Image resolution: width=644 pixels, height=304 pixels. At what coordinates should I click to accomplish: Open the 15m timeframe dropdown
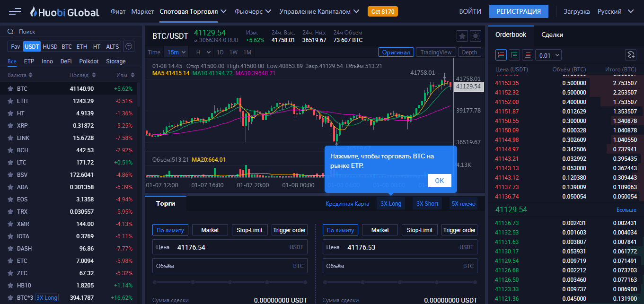(176, 52)
